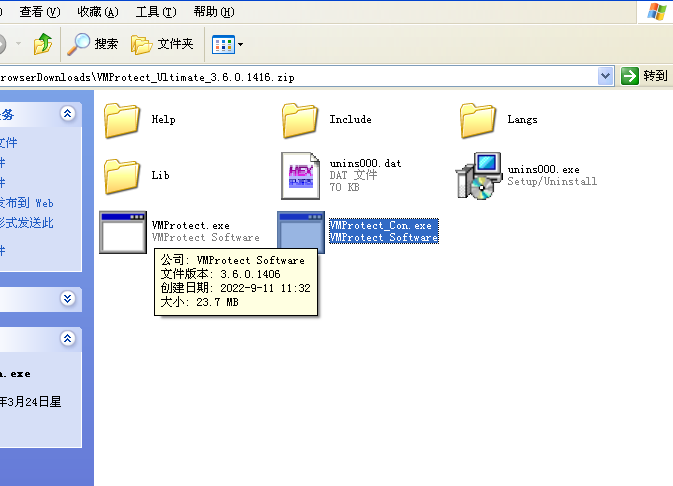Select the Langs folder name
Viewport: 673px width, 486px height.
(x=522, y=119)
